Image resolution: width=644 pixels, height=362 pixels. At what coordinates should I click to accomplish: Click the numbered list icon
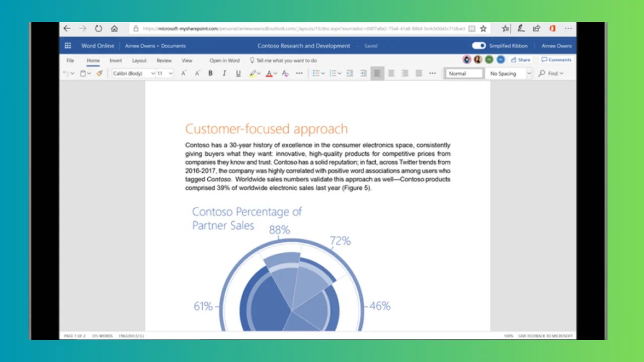333,73
